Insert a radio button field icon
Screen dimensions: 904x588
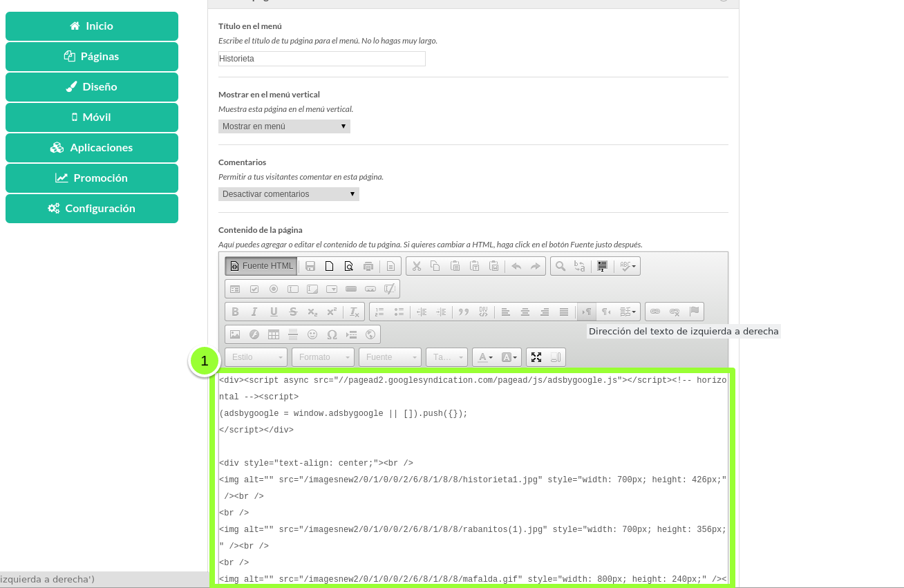(274, 289)
